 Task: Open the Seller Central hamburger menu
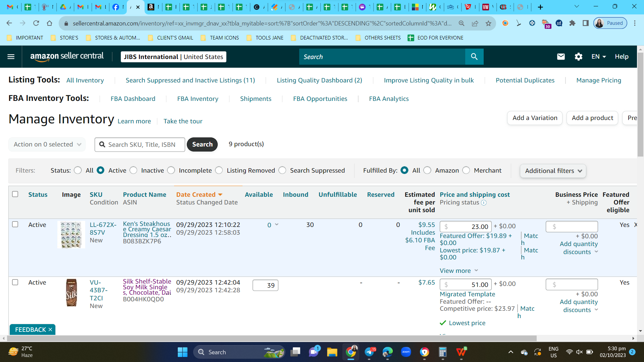pos(11,57)
